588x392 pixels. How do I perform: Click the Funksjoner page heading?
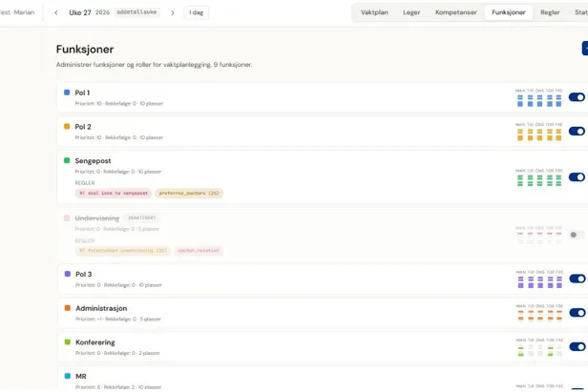pyautogui.click(x=85, y=50)
